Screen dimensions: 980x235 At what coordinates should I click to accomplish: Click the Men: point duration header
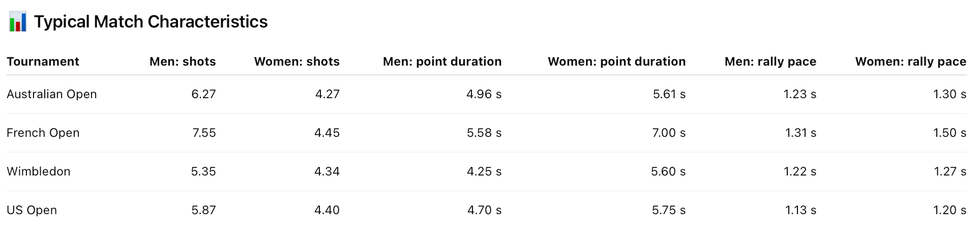(442, 62)
